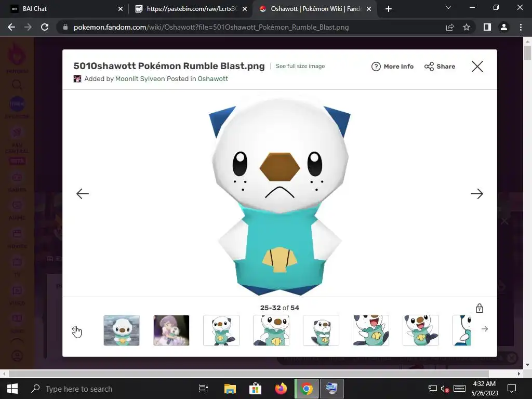Open Task View on the taskbar
The width and height of the screenshot is (532, 399).
(x=203, y=389)
